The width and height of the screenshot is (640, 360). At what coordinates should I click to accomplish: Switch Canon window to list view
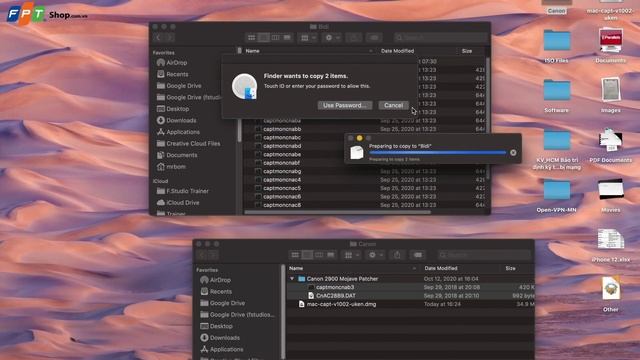(x=307, y=255)
